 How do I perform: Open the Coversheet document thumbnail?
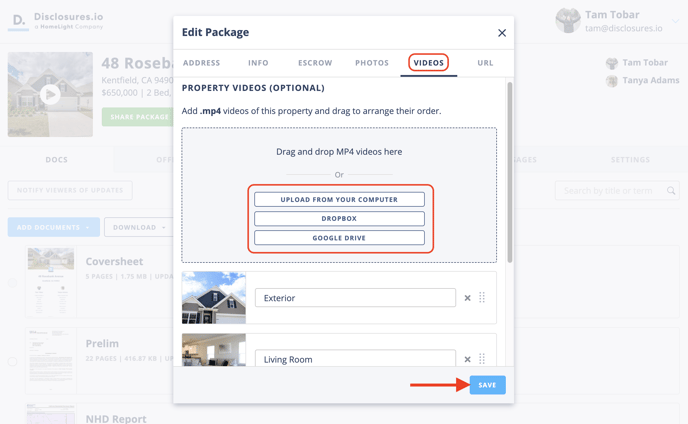coord(51,281)
